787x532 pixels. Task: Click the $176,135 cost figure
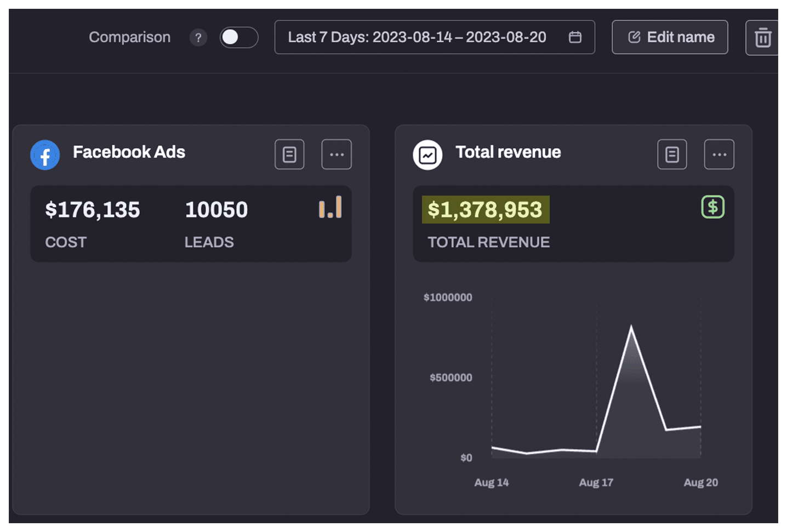tap(93, 210)
